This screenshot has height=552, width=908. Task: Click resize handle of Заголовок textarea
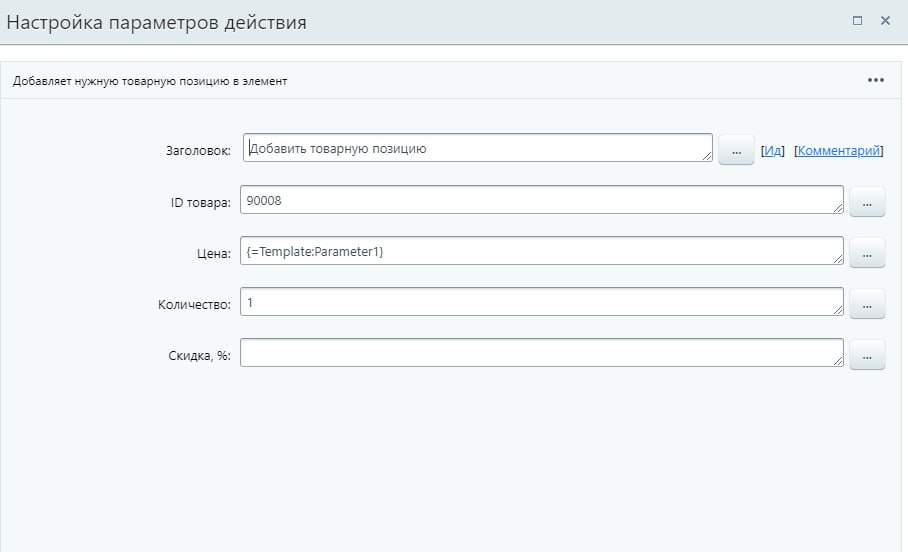pyautogui.click(x=707, y=156)
